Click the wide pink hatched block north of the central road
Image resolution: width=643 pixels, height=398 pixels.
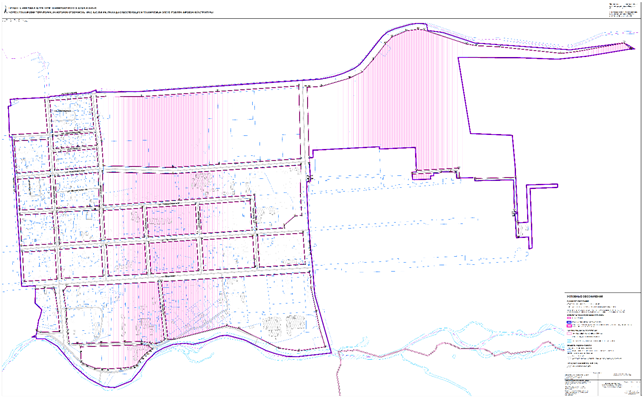[201, 129]
